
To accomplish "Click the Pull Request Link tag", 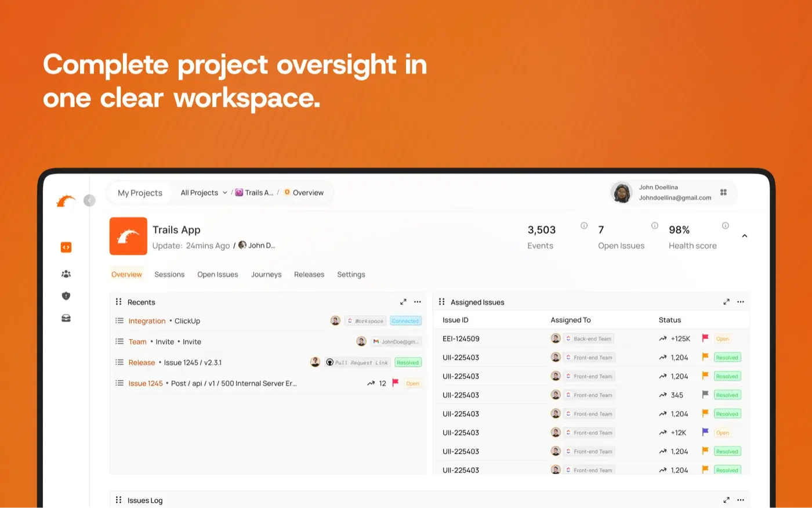I will coord(357,362).
